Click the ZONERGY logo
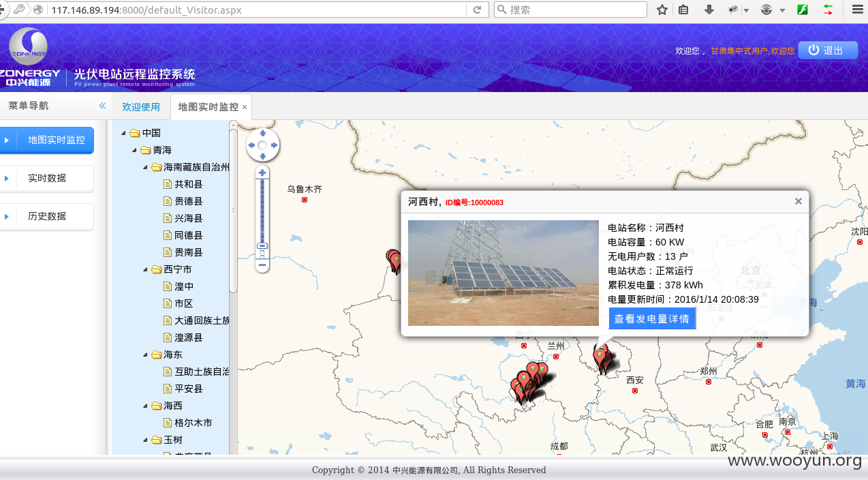 tap(29, 57)
